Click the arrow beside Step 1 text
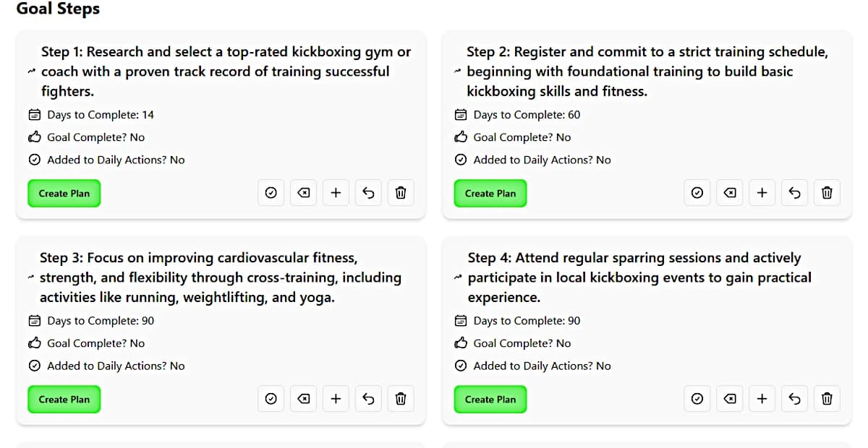This screenshot has width=868, height=448. [31, 72]
